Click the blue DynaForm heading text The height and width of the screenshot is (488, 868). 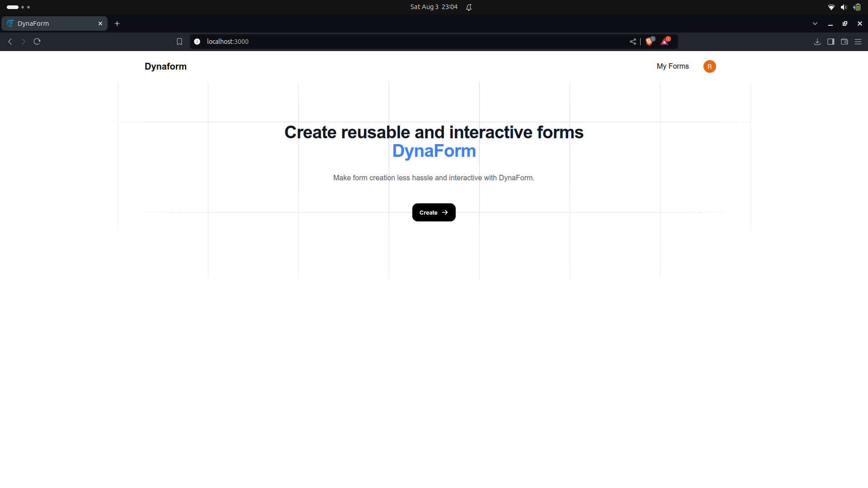(434, 151)
